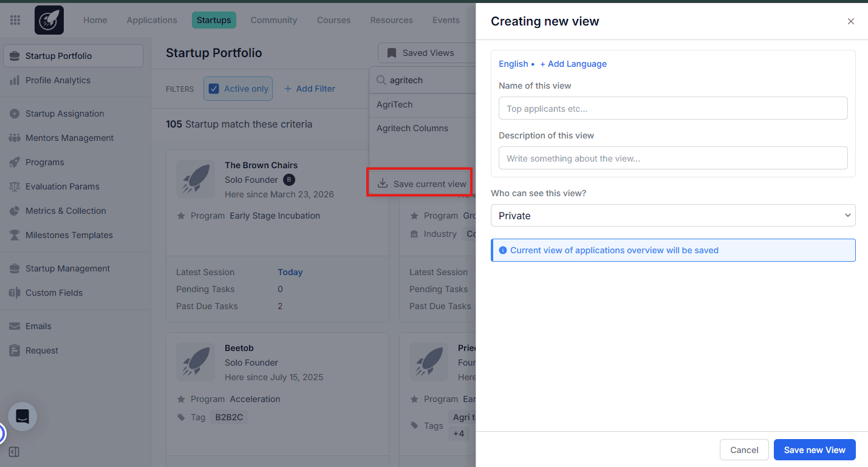Image resolution: width=868 pixels, height=467 pixels.
Task: Uncheck the Active only filter checkbox
Action: [x=214, y=89]
